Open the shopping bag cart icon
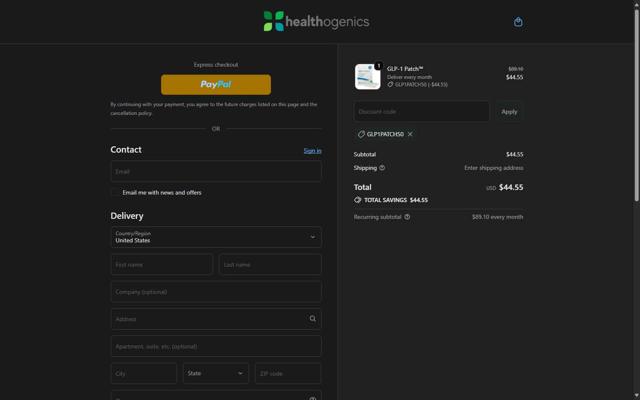 pyautogui.click(x=518, y=22)
